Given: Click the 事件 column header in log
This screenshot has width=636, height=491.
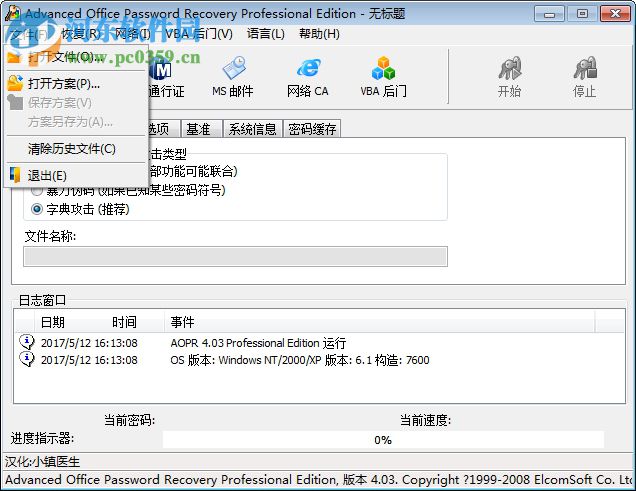Looking at the screenshot, I should point(183,322).
